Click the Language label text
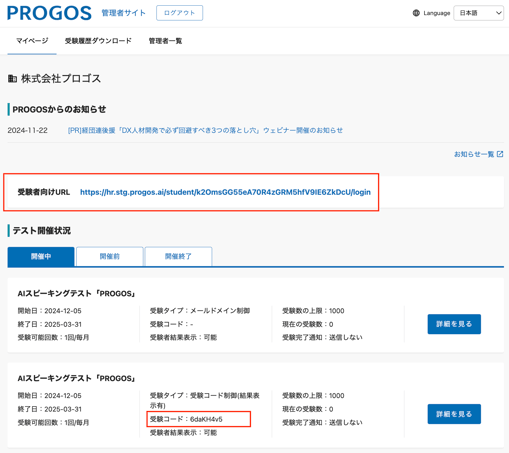The image size is (509, 453). (437, 13)
